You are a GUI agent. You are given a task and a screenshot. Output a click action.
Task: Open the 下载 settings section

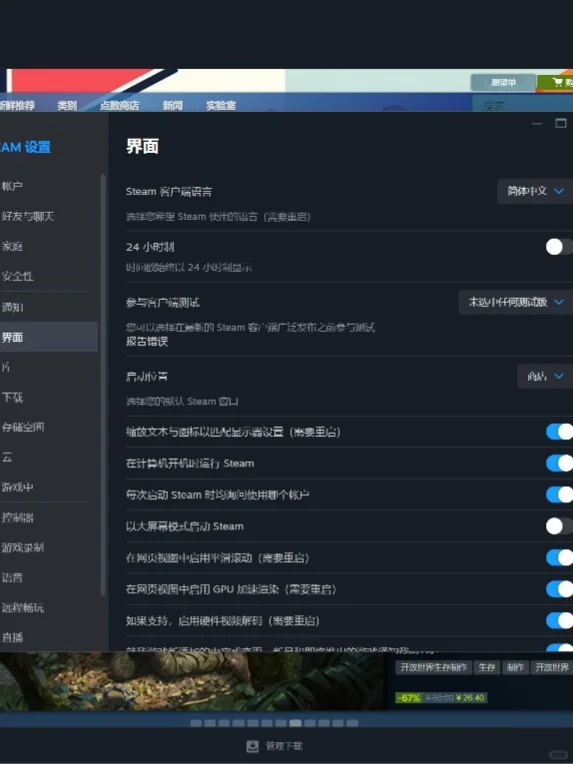click(12, 397)
